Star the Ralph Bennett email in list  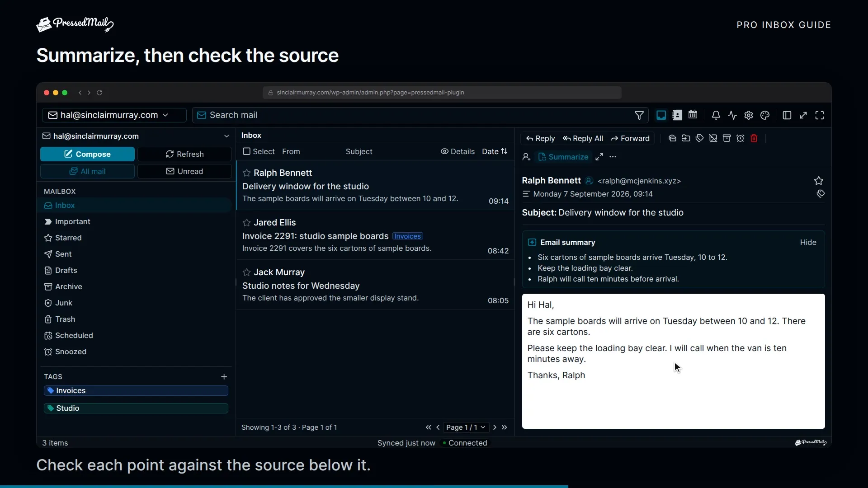(246, 173)
